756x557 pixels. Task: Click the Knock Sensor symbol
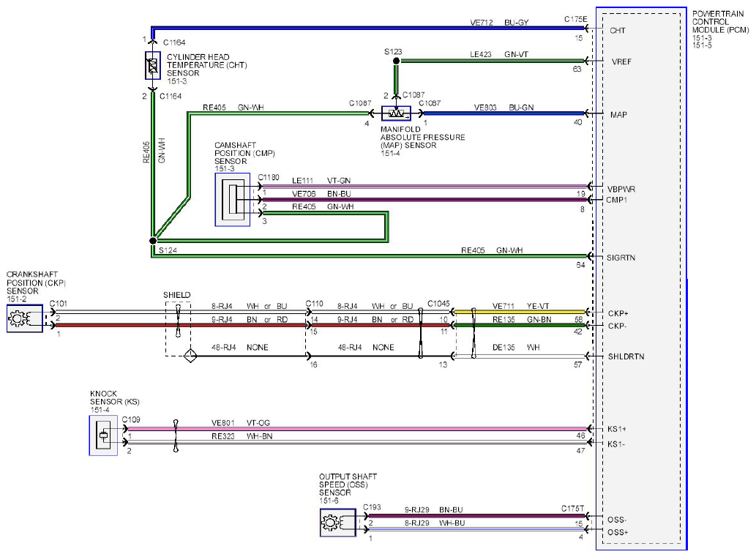pyautogui.click(x=103, y=435)
